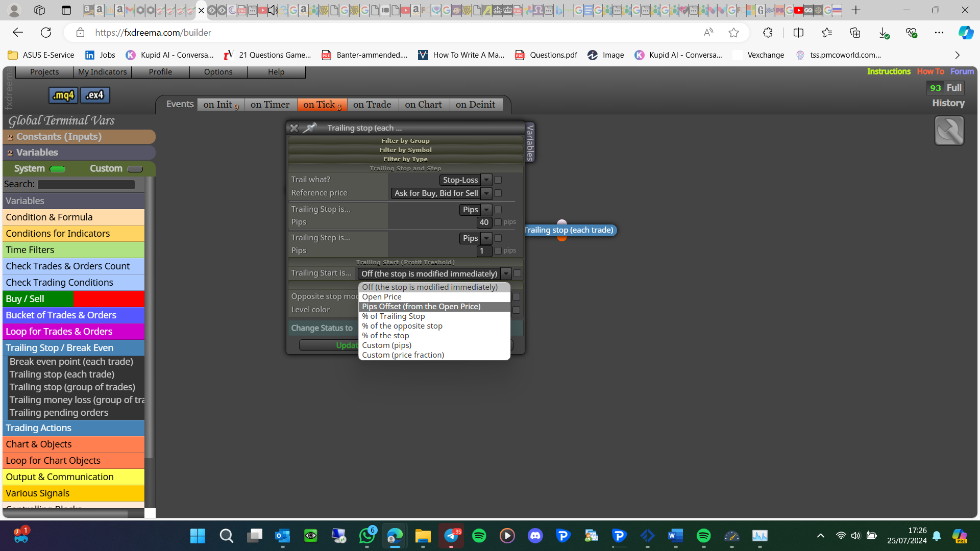This screenshot has width=980, height=551.
Task: Open Discord from the taskbar
Action: (535, 536)
